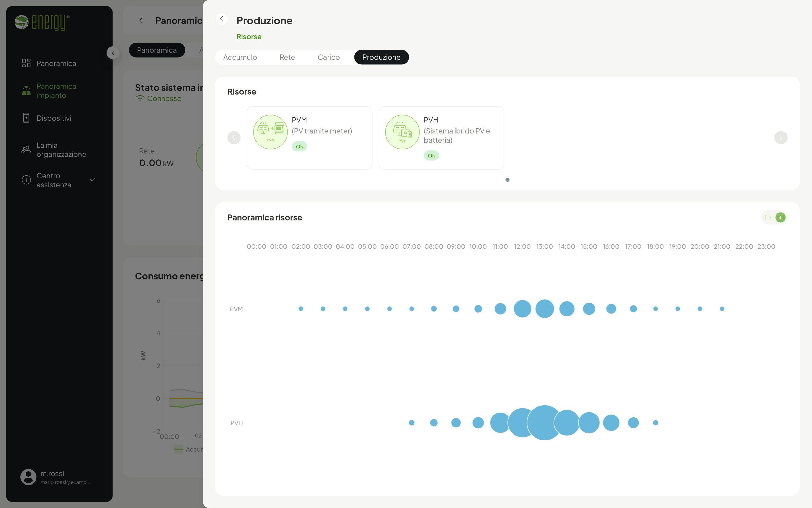The image size is (812, 508).
Task: Select the background Panoramica pill tab
Action: (157, 50)
